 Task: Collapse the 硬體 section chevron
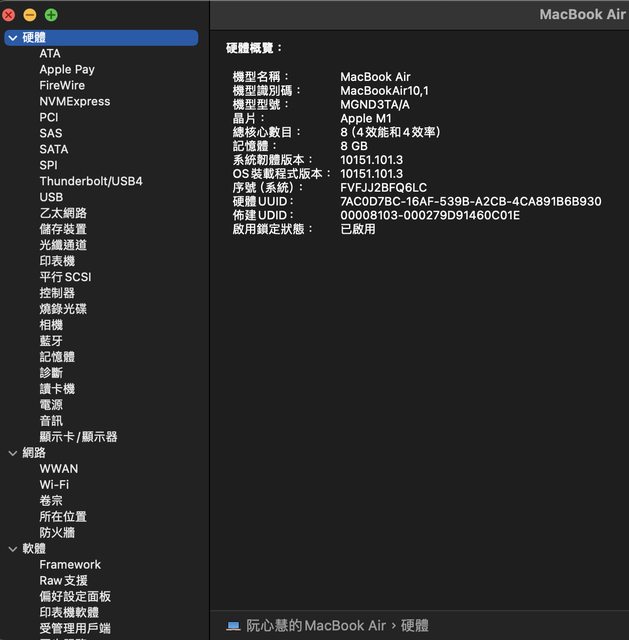pos(12,37)
